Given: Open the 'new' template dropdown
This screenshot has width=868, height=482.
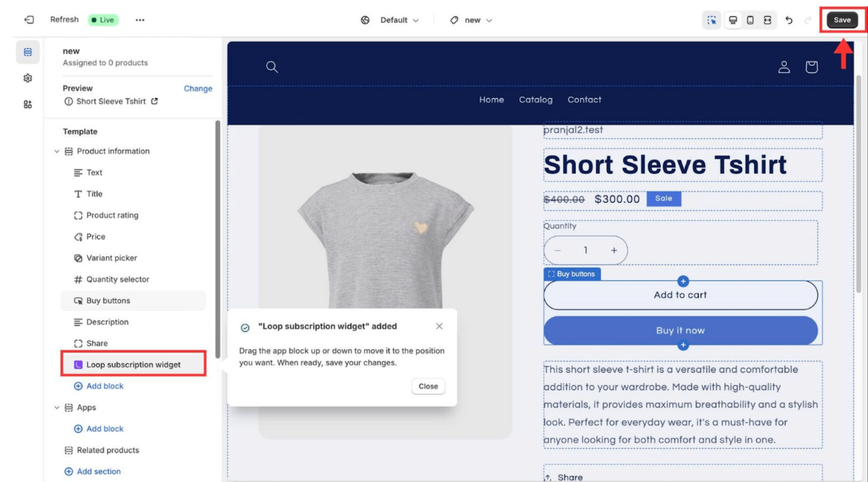Looking at the screenshot, I should point(472,20).
